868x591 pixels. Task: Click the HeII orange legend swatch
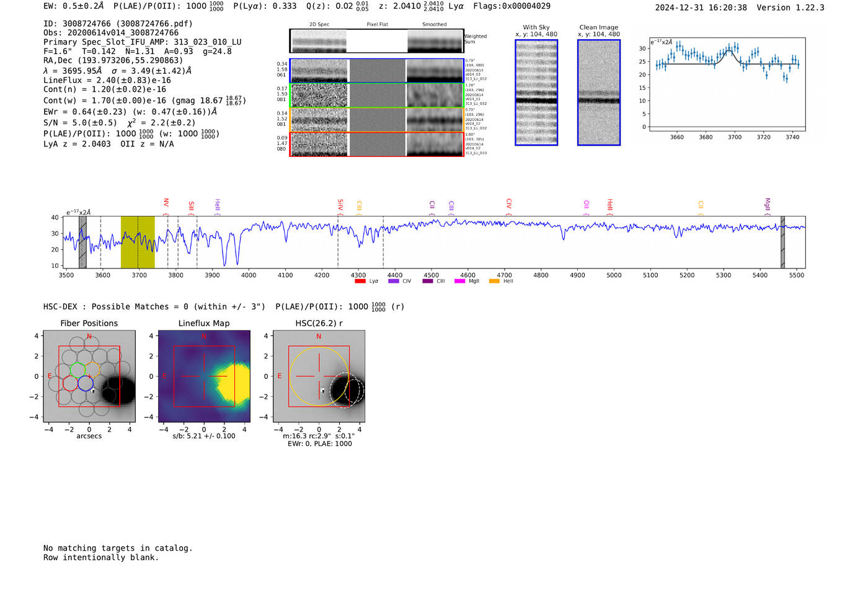click(494, 281)
